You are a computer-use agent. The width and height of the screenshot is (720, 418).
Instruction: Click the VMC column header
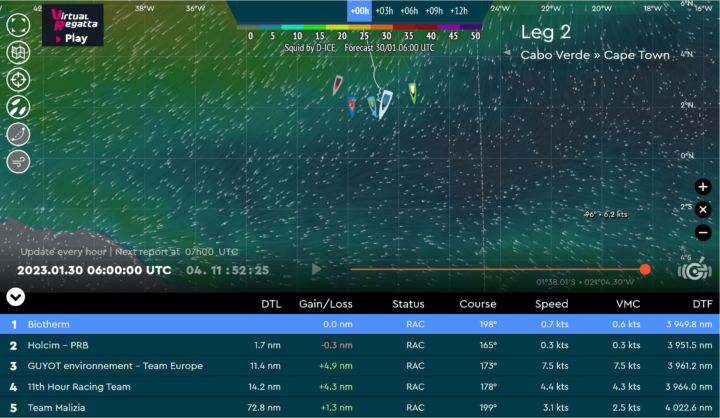(628, 304)
